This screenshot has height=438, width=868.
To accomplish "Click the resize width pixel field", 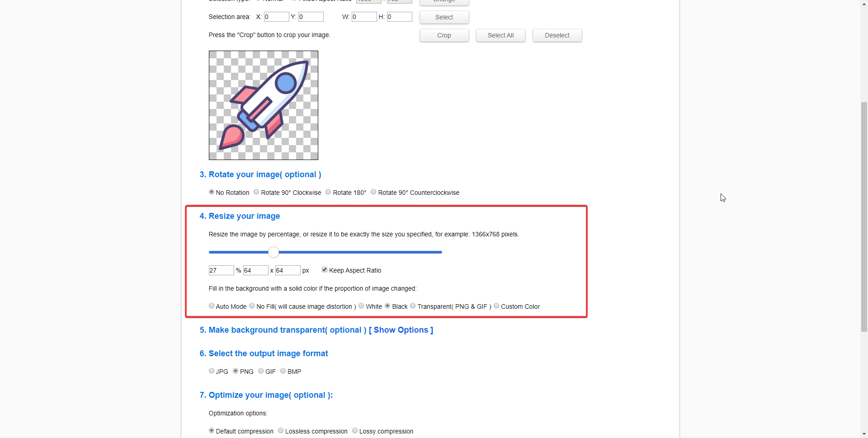I will click(x=255, y=270).
